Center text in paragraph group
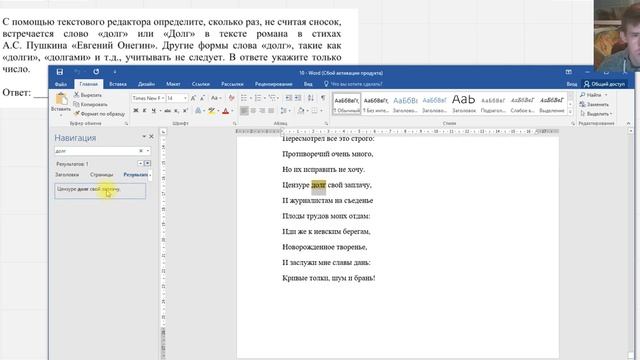The width and height of the screenshot is (640, 360). pyautogui.click(x=253, y=111)
